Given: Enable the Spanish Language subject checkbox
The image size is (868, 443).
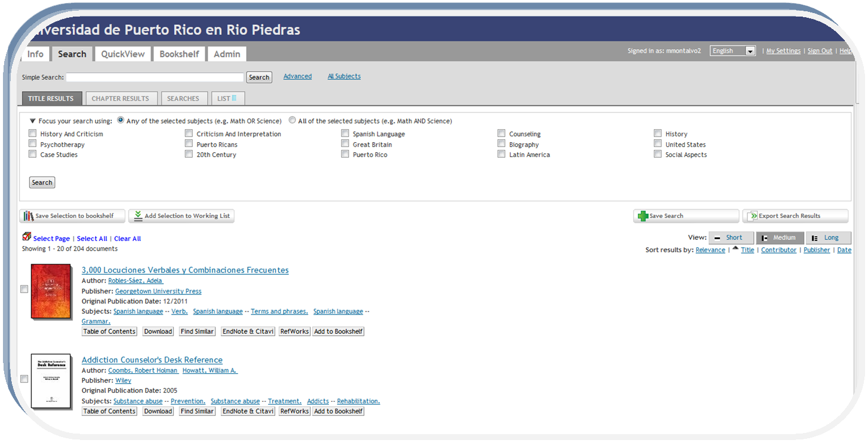Looking at the screenshot, I should coord(345,134).
